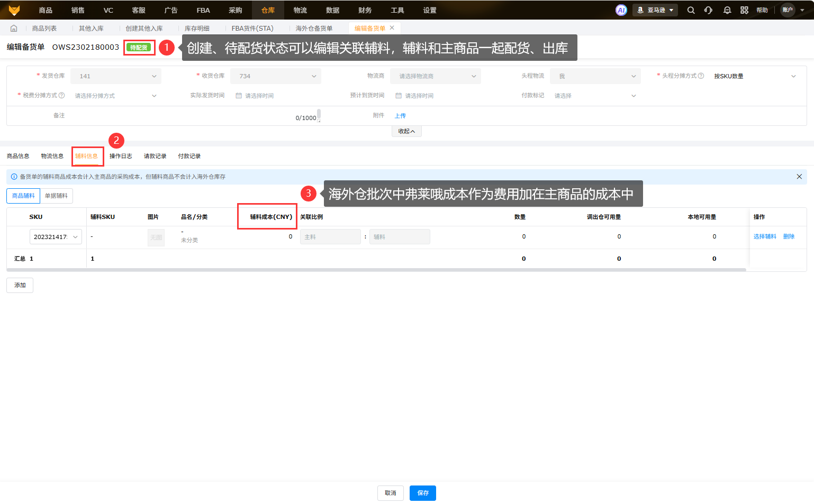The image size is (814, 504).
Task: Switch to 单据辅料 toggle
Action: click(x=56, y=196)
